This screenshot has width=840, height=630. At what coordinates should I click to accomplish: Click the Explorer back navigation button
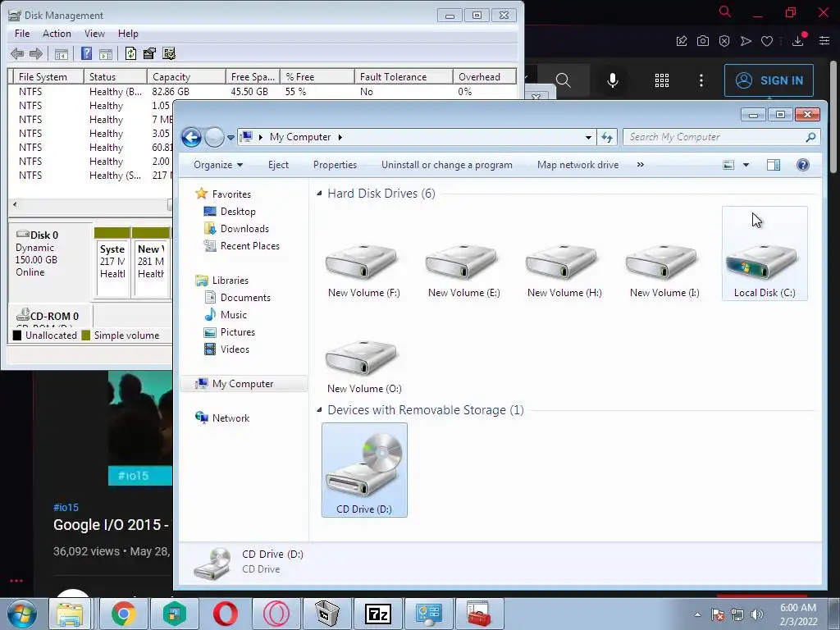tap(191, 137)
